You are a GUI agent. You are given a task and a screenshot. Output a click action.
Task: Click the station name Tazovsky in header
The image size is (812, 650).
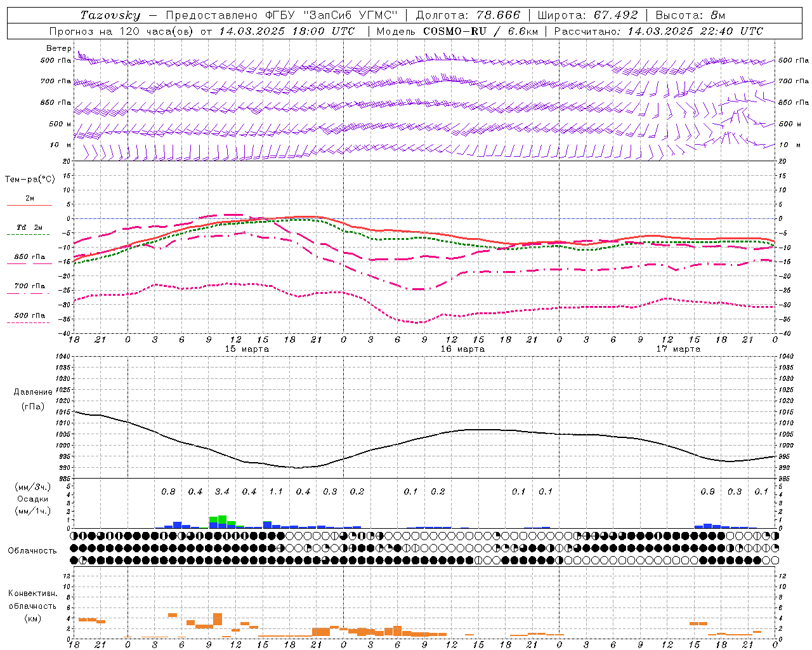[x=110, y=15]
